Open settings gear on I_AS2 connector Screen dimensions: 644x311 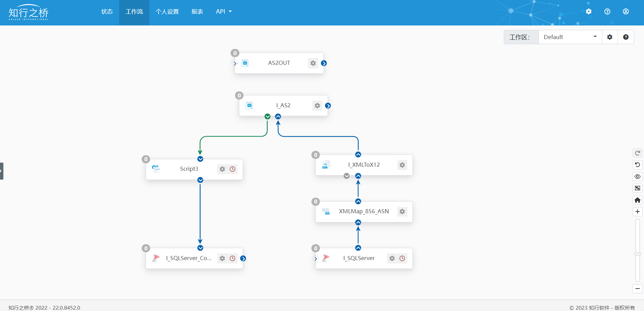point(317,106)
